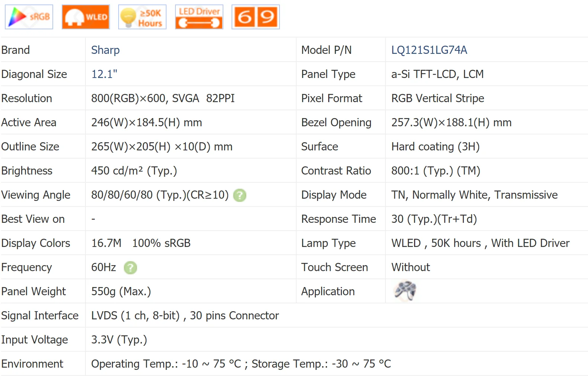
Task: Click the 'Touch Screen' label
Action: point(335,267)
